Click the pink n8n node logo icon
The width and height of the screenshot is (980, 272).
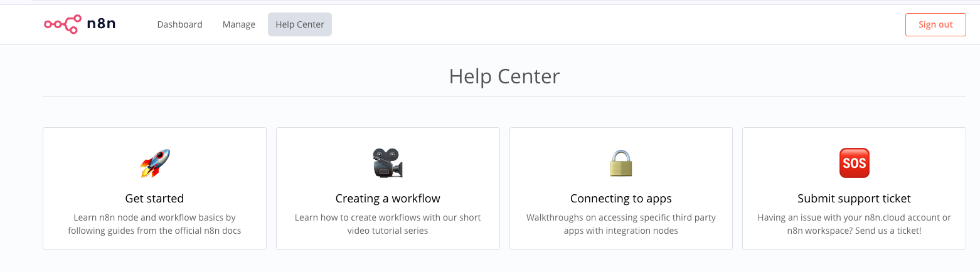click(x=61, y=24)
